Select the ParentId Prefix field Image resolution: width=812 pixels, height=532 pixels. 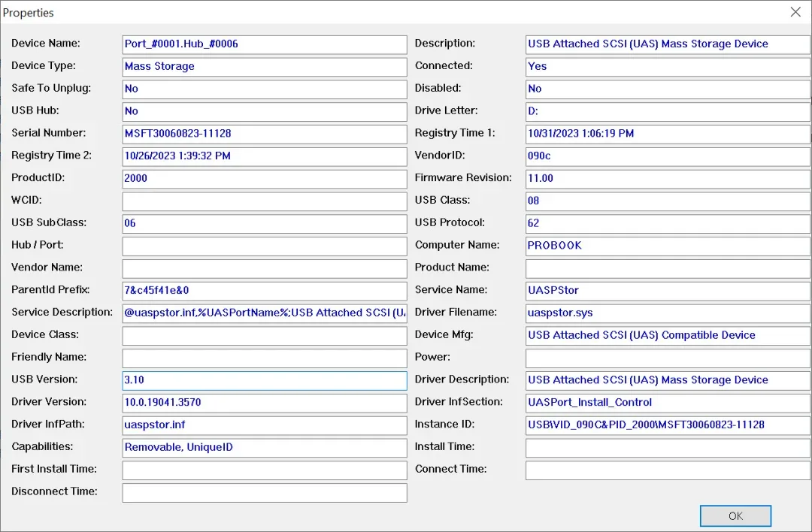(264, 291)
